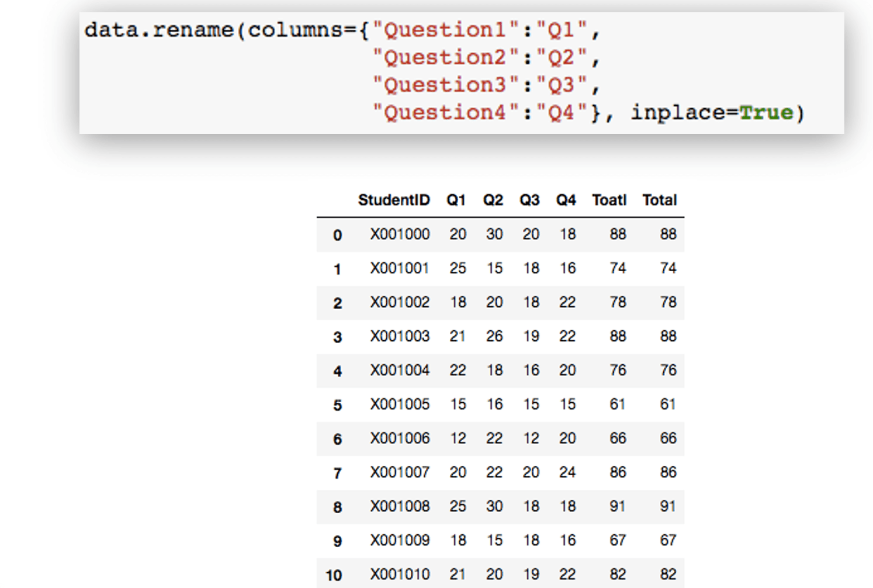Click data.rename at start of code
This screenshot has width=873, height=588.
pos(159,30)
